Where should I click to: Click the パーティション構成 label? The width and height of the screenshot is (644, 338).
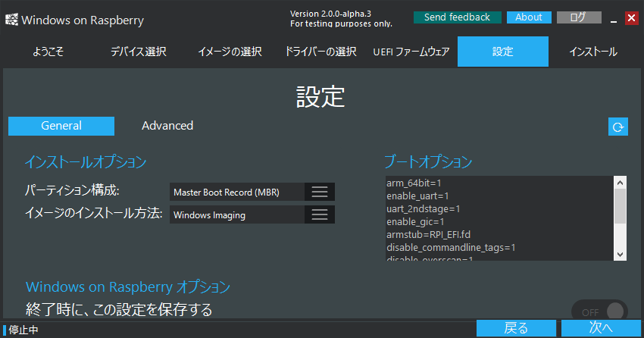pyautogui.click(x=72, y=190)
